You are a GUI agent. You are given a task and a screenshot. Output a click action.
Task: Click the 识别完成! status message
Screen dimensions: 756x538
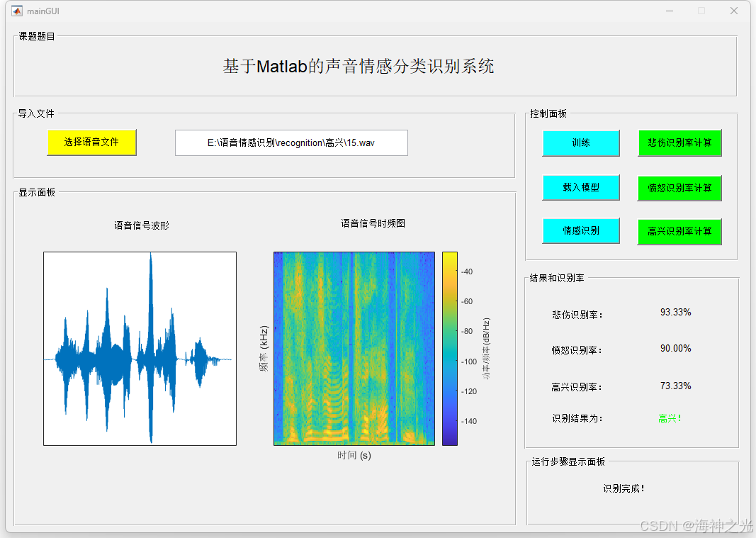[624, 489]
